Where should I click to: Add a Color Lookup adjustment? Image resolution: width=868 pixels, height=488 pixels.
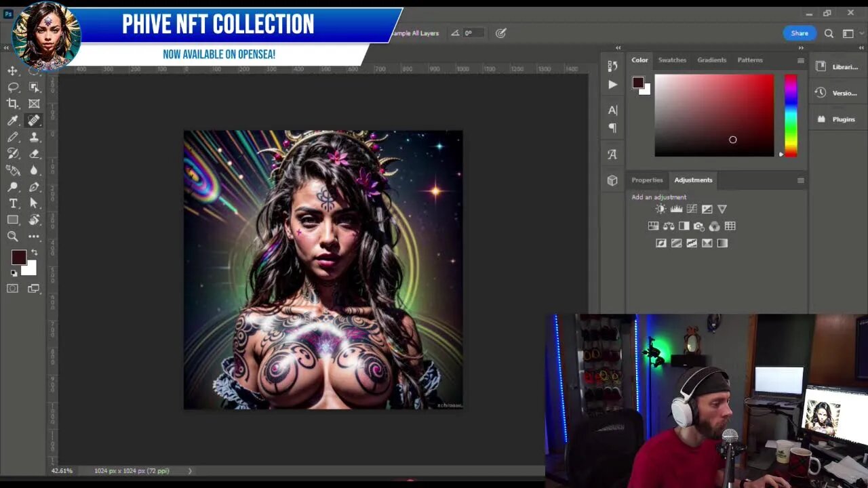pos(730,226)
